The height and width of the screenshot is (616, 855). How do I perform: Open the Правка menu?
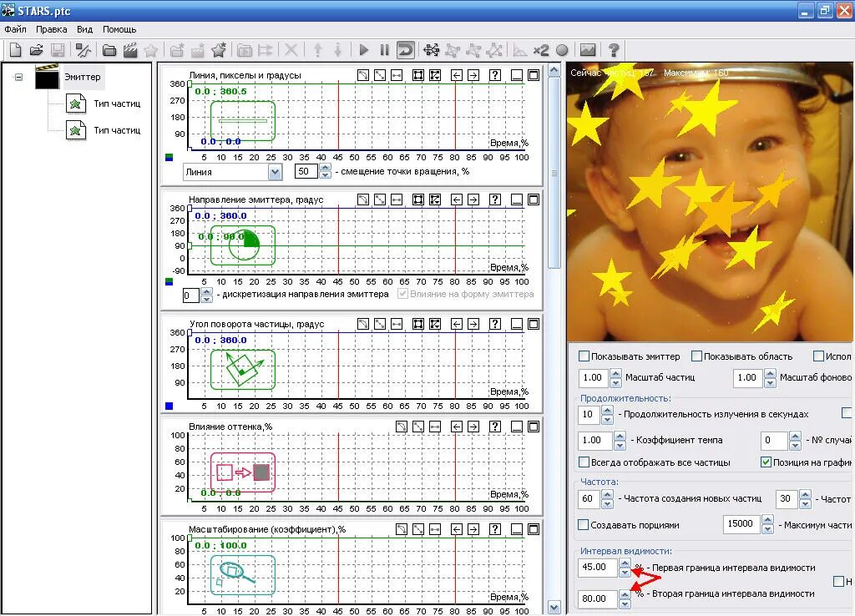tap(51, 29)
